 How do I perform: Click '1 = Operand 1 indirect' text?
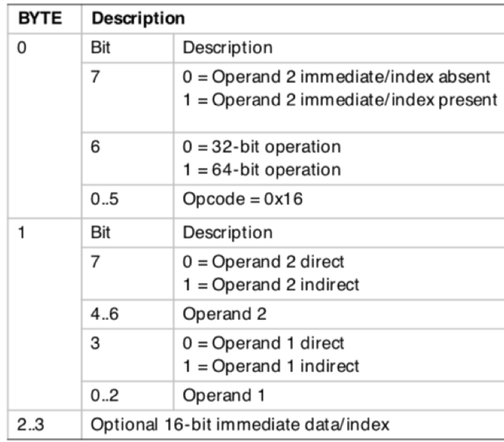272,366
